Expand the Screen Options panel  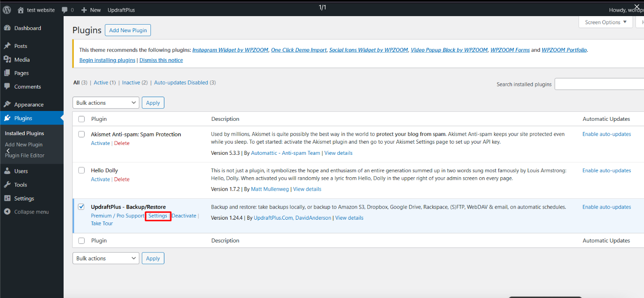605,22
